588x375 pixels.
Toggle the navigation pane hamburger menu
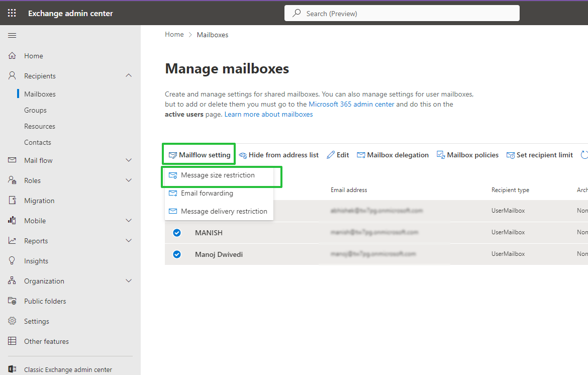point(12,35)
